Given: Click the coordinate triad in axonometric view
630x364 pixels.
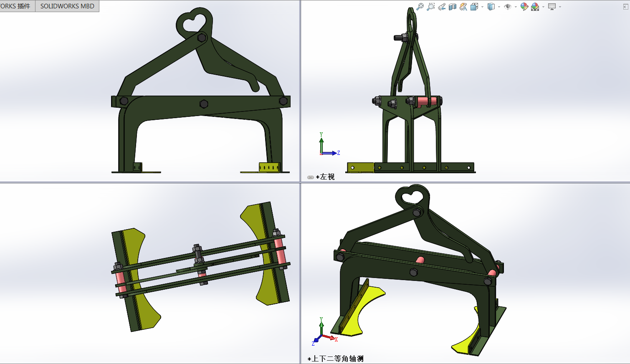Looking at the screenshot, I should 324,331.
